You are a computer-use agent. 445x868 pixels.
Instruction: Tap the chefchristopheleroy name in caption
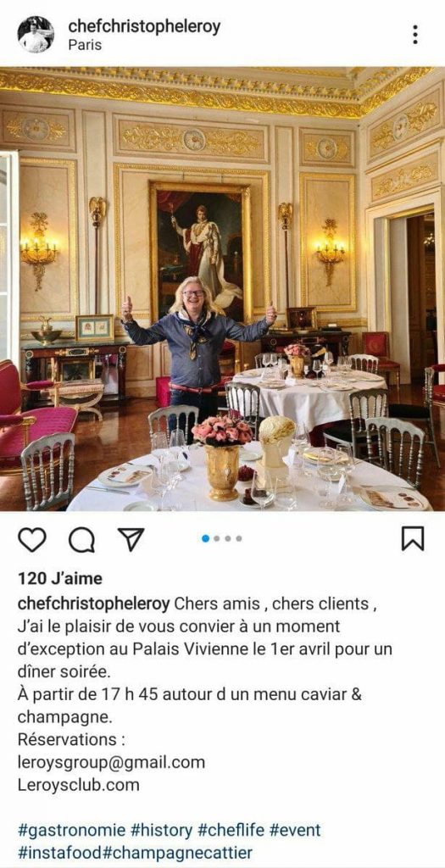tap(93, 604)
